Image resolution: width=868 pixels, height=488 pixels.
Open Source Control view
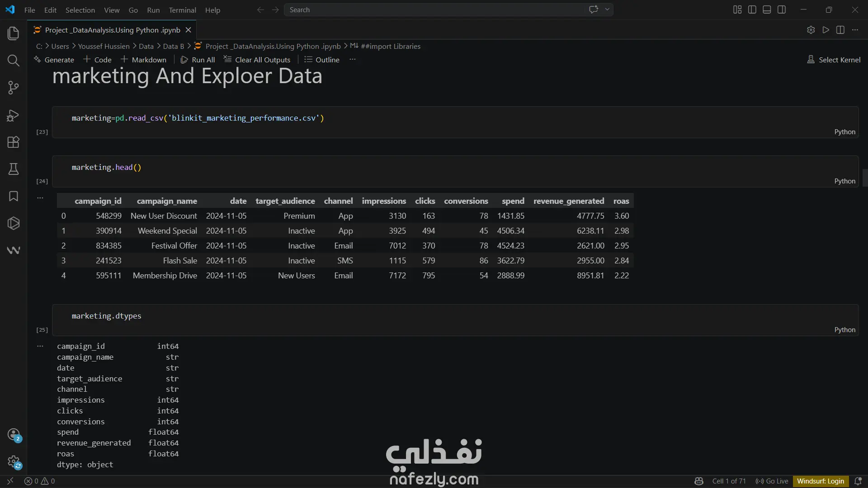coord(14,88)
